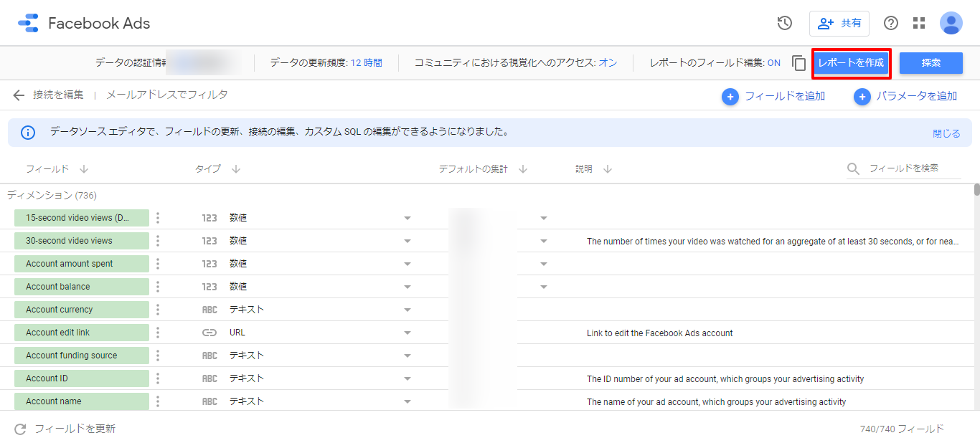
Task: Open the help question mark icon
Action: [x=891, y=23]
